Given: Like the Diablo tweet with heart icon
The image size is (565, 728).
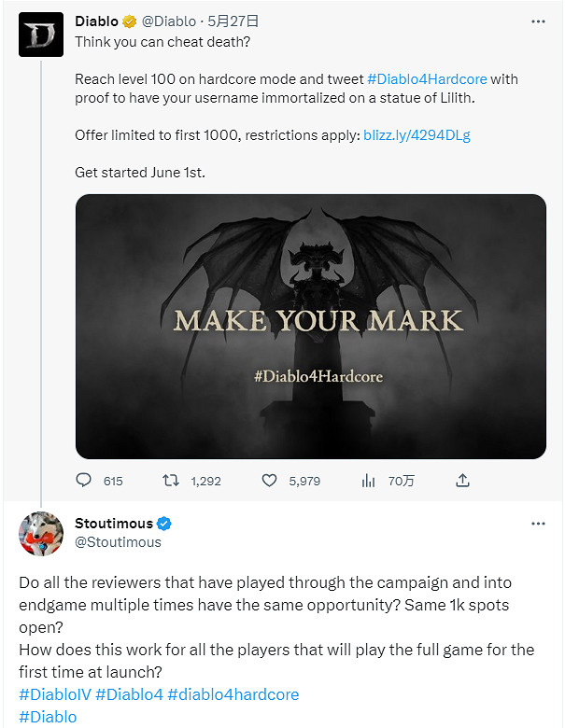Looking at the screenshot, I should [270, 481].
